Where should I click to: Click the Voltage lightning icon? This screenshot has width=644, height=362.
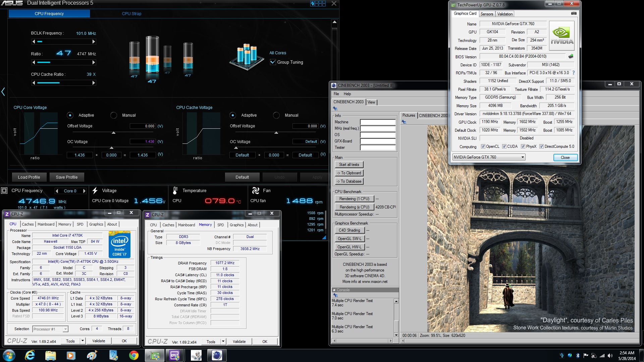pyautogui.click(x=95, y=190)
